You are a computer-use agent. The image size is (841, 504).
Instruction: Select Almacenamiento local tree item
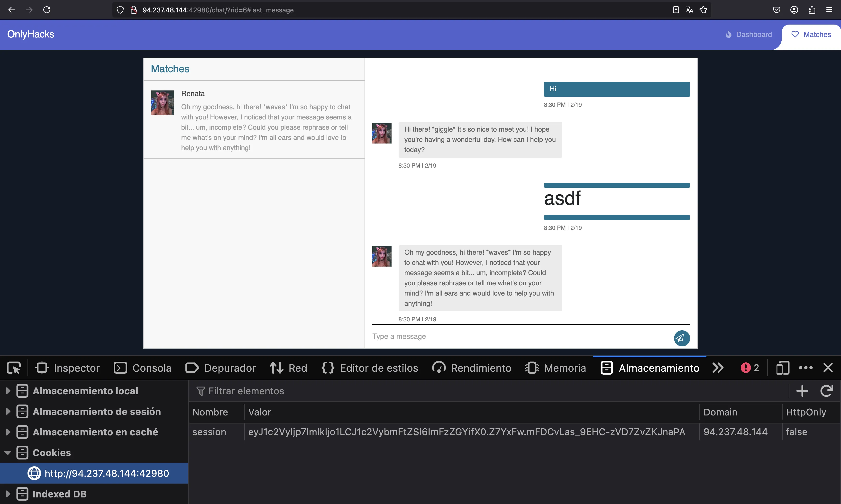86,391
